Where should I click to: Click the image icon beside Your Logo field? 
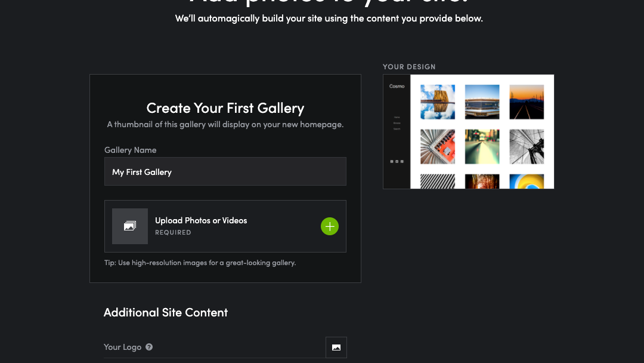(x=336, y=347)
